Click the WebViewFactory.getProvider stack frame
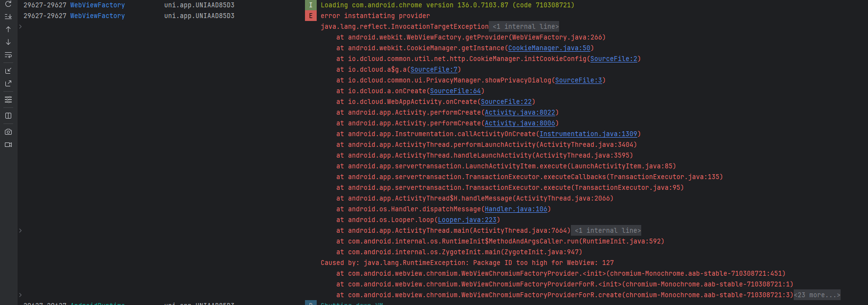Viewport: 868px width, 305px height. coord(471,38)
